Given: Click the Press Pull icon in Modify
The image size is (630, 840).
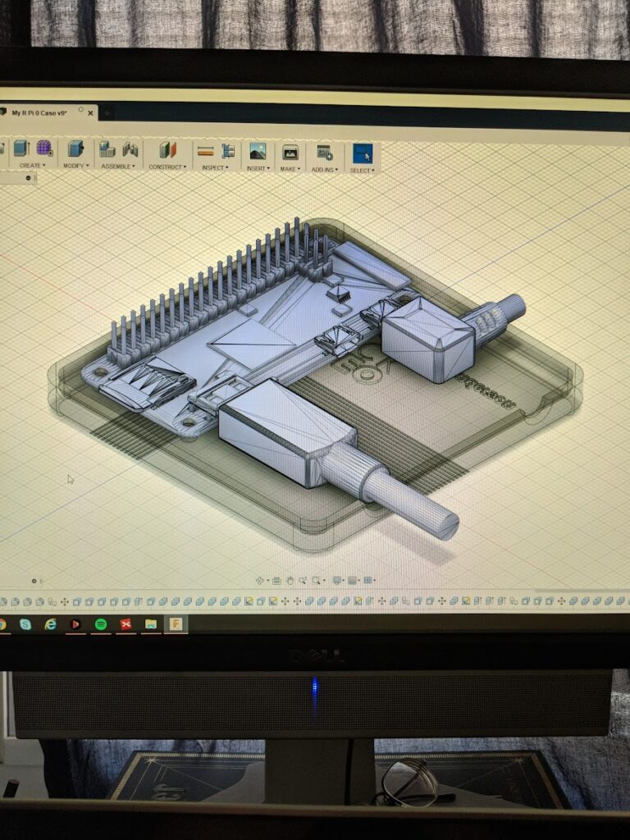Looking at the screenshot, I should [x=75, y=148].
